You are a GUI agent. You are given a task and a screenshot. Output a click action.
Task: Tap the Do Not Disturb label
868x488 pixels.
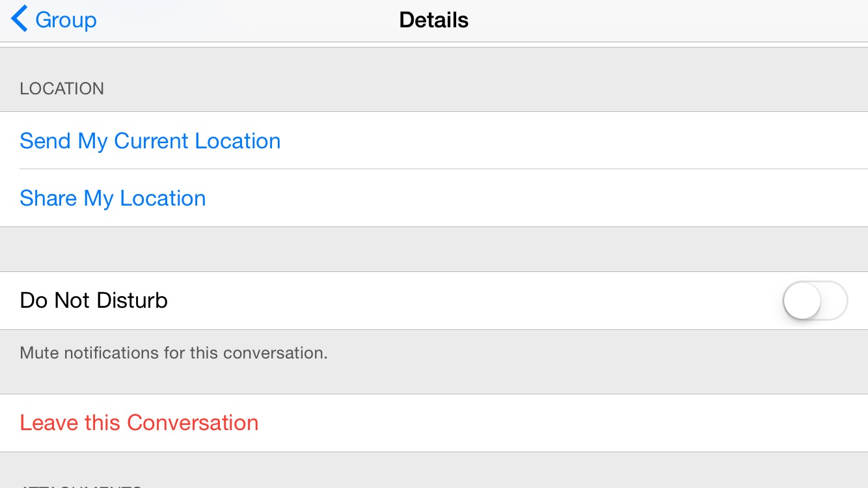(x=94, y=301)
